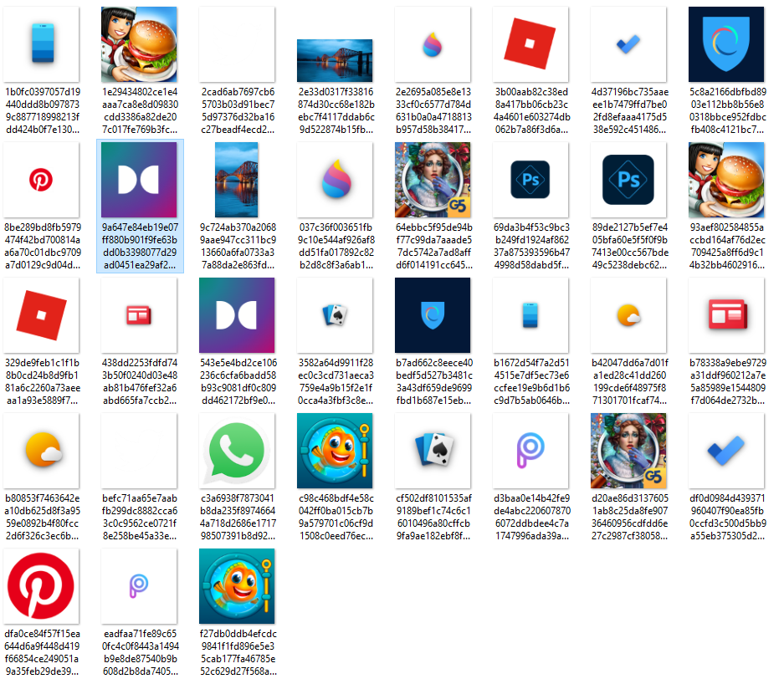Open the WhatsApp icon file c3a6938f7873041

click(237, 451)
